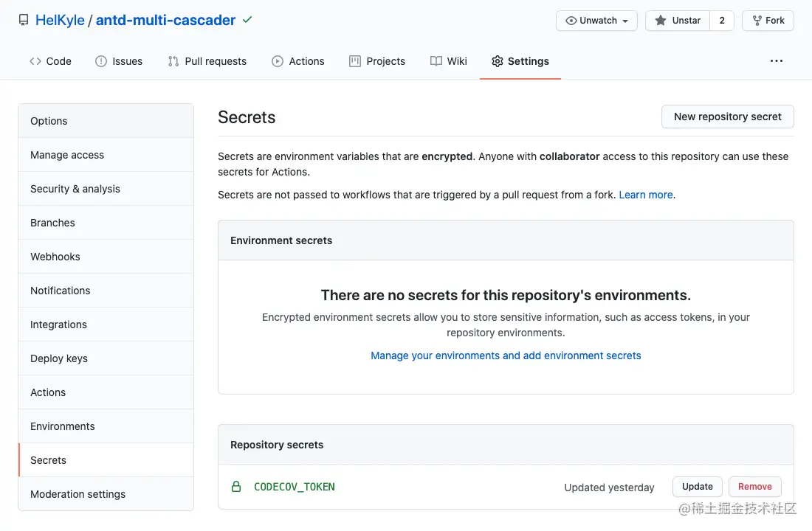The height and width of the screenshot is (531, 812).
Task: Open the three-dots overflow menu
Action: (777, 61)
